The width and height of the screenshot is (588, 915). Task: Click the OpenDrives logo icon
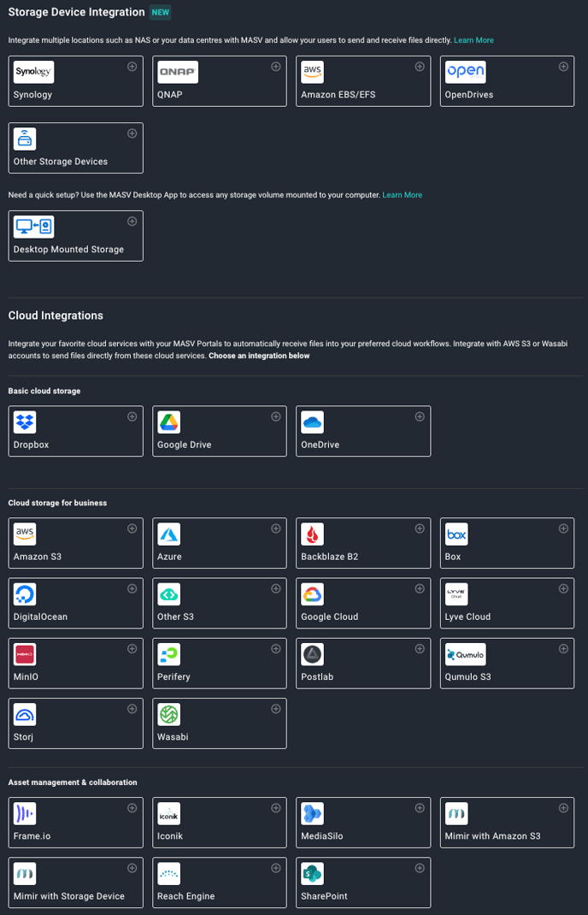466,73
